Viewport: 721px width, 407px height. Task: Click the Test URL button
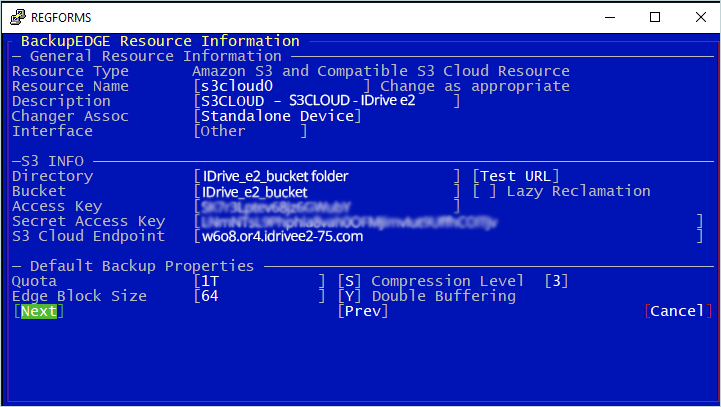click(516, 176)
